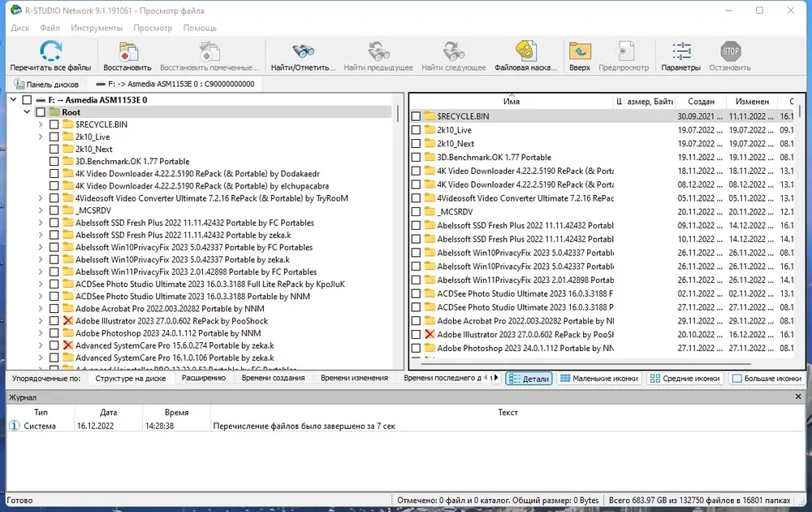
Task: Collapse the F: Asmedia ASM1153E drive node
Action: (14, 99)
